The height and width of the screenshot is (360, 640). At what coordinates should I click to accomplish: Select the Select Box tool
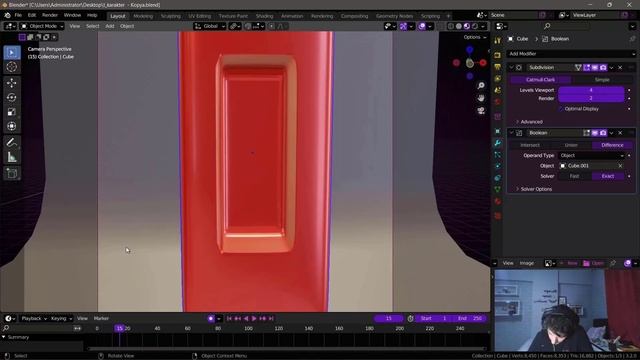pyautogui.click(x=11, y=53)
